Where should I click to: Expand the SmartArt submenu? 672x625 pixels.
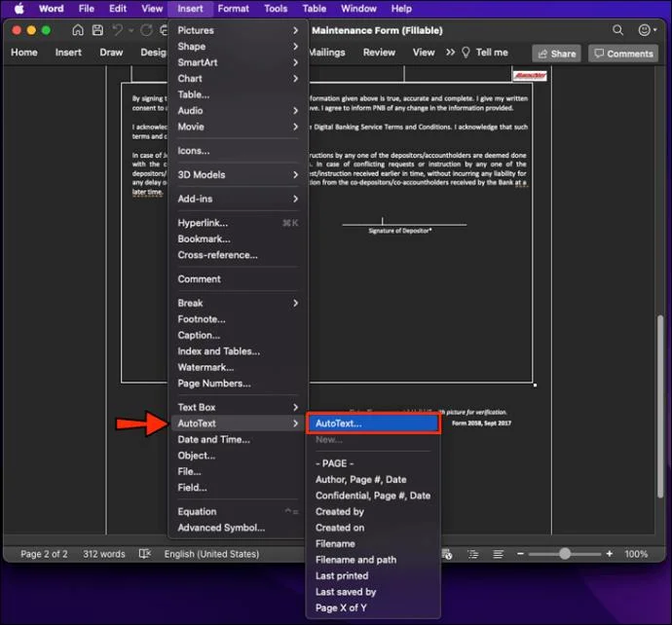click(x=238, y=62)
